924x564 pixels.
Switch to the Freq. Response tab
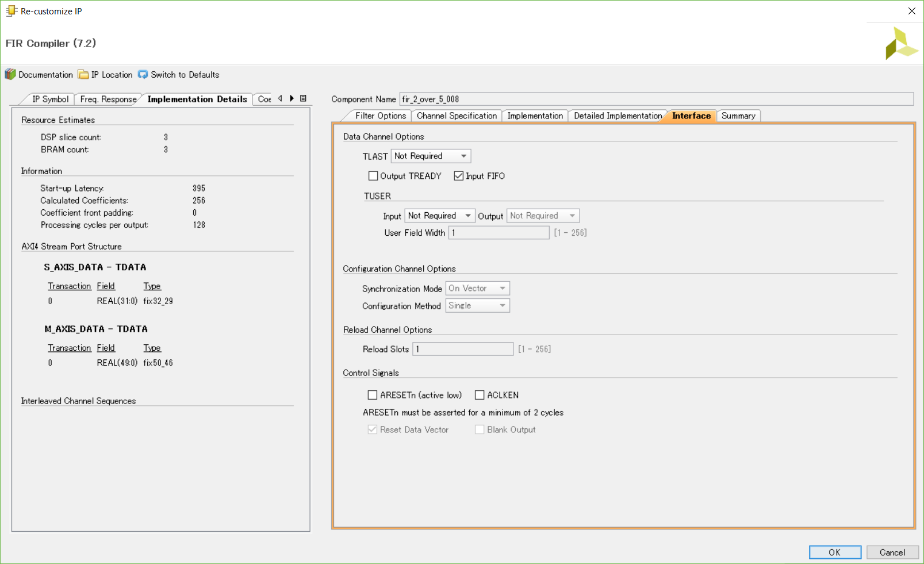[x=108, y=99]
